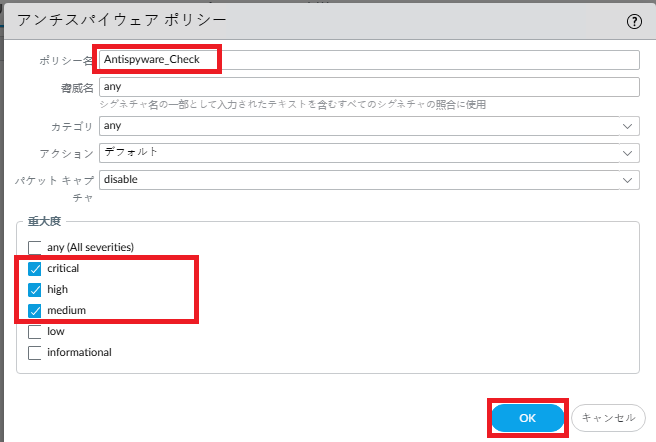
Task: Uncheck the critical severity checkbox
Action: click(36, 268)
